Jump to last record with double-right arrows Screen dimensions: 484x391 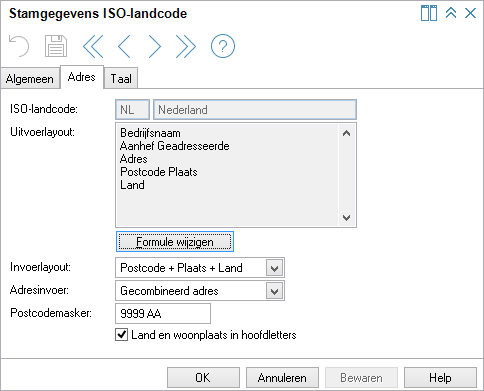[x=185, y=46]
